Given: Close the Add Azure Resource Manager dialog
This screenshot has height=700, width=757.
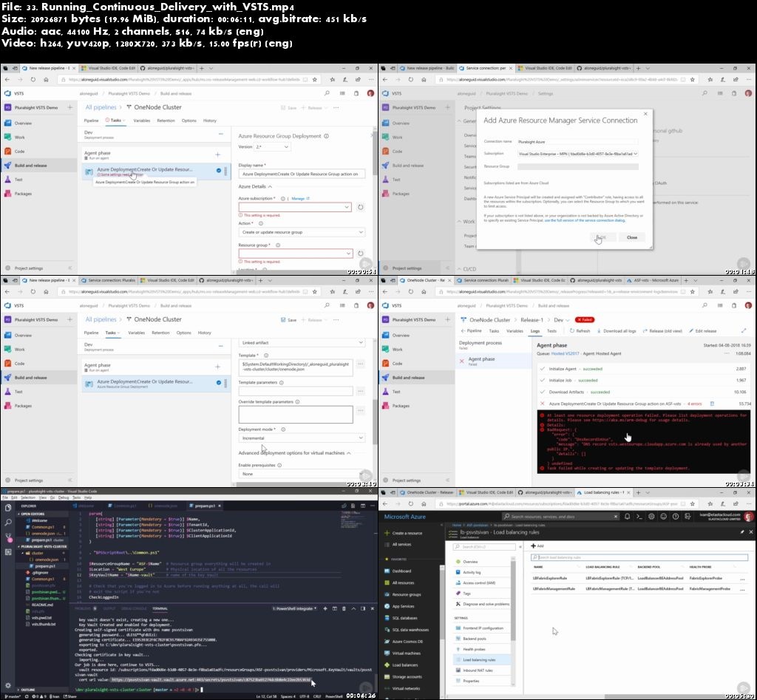Looking at the screenshot, I should click(x=645, y=114).
